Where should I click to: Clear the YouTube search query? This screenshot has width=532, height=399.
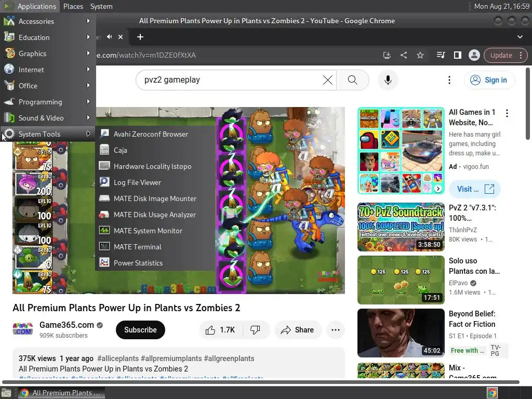click(327, 80)
